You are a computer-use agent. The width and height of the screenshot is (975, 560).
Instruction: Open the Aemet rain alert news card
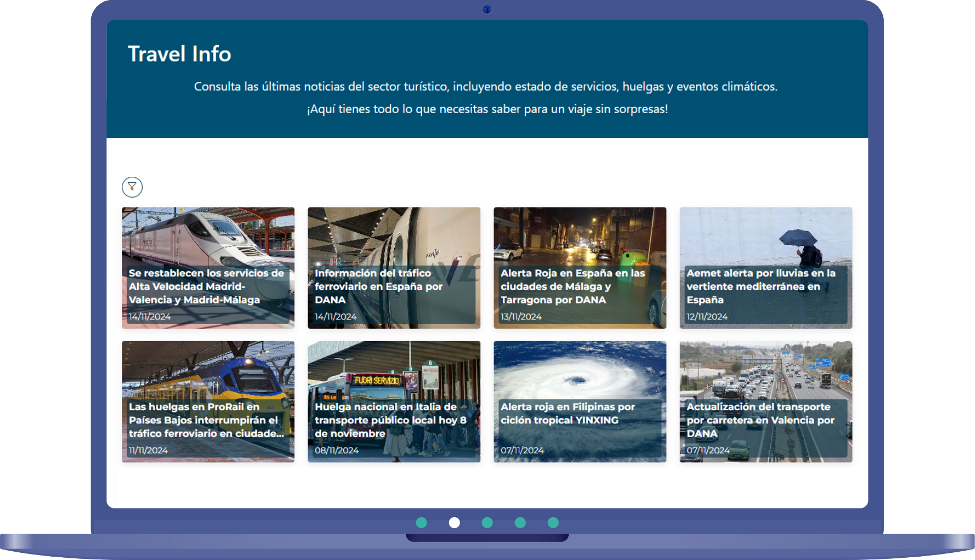[x=766, y=267]
